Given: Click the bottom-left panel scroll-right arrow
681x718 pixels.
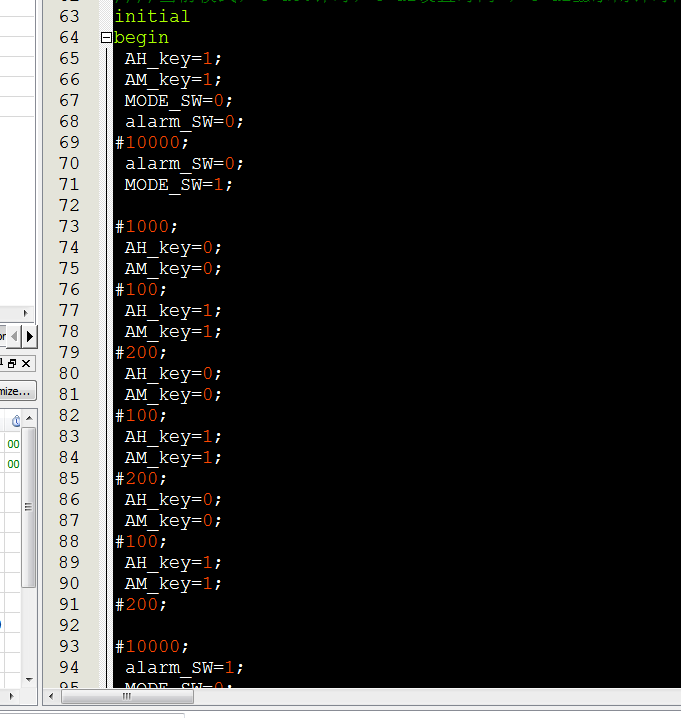Looking at the screenshot, I should click(12, 696).
